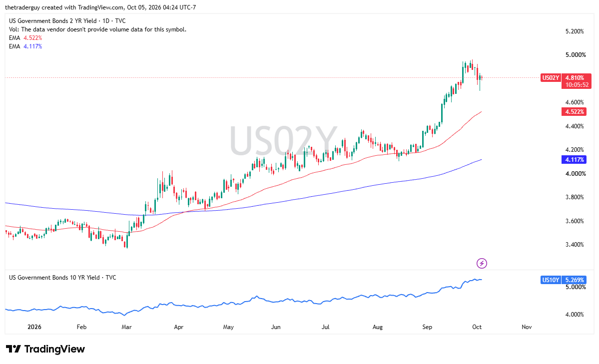Select the US10Y blue label tag

(x=551, y=280)
